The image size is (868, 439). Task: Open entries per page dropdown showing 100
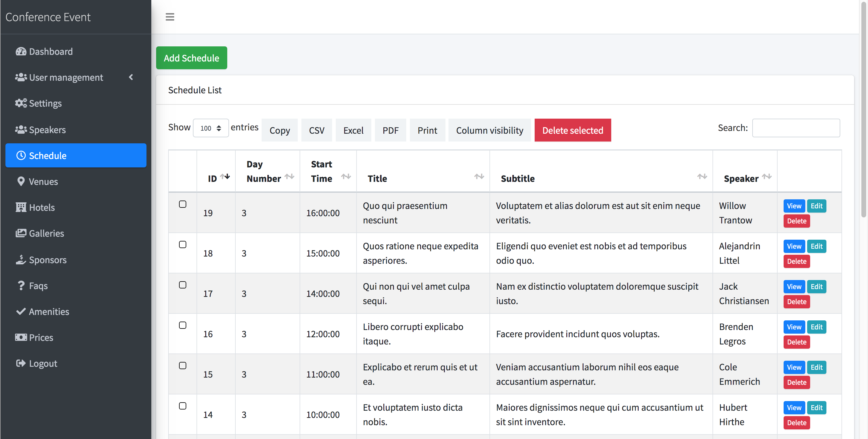210,128
